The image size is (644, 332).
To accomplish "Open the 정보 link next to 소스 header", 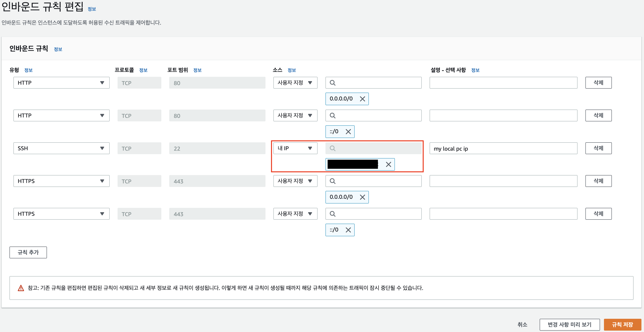I will (292, 70).
